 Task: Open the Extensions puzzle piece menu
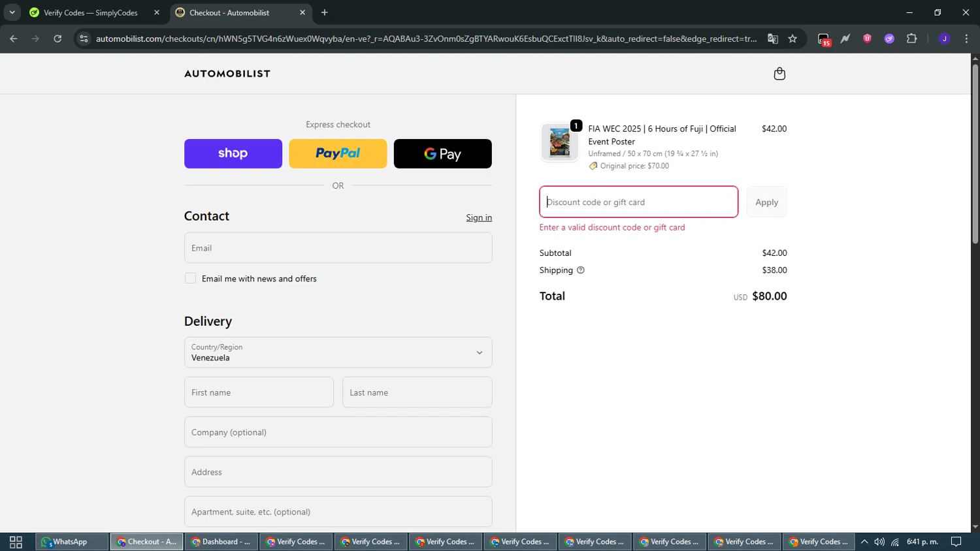[x=911, y=39]
